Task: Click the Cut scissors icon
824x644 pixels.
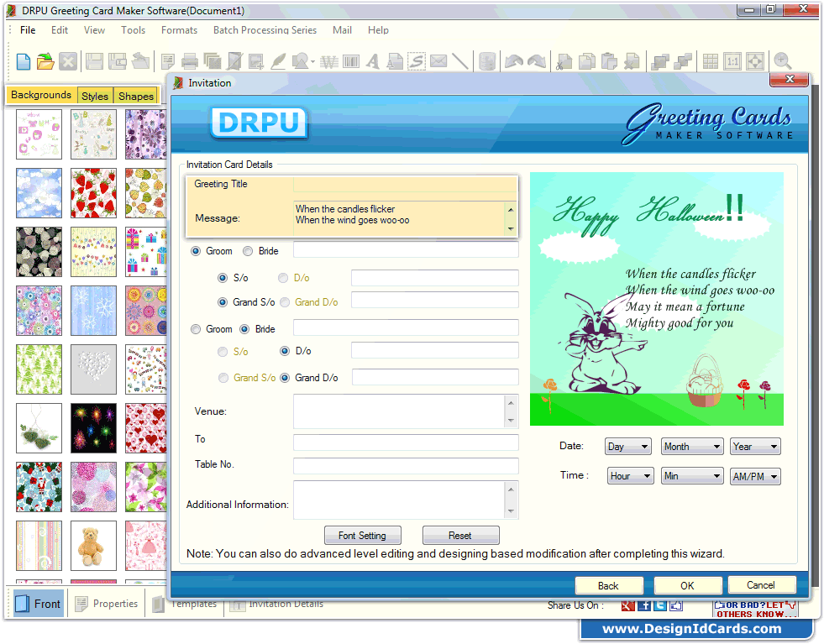Action: coord(564,61)
